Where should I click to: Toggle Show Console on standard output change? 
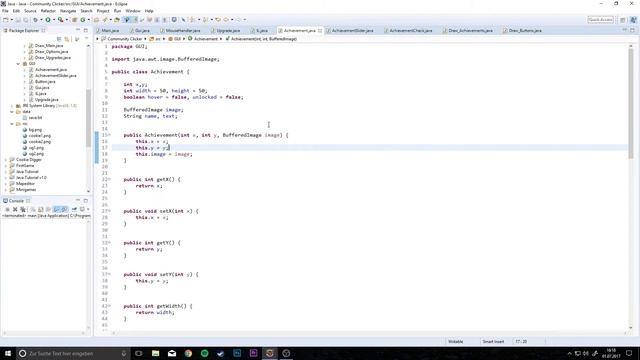[x=57, y=209]
